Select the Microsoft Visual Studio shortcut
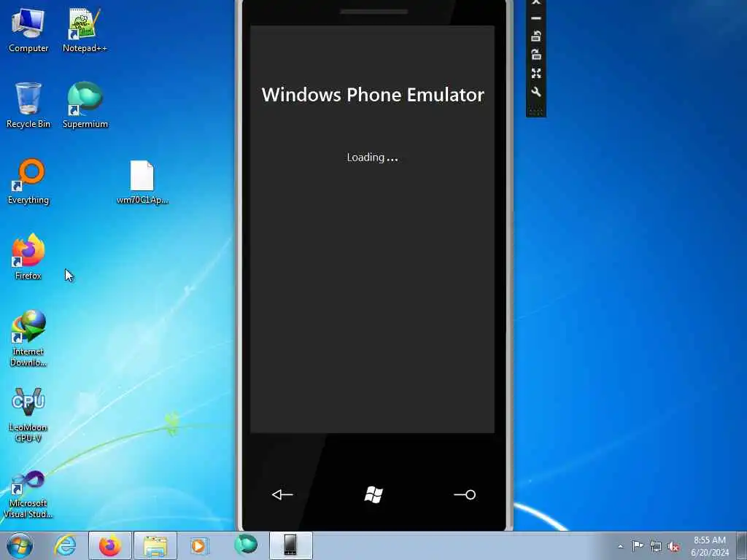This screenshot has height=560, width=747. point(28,494)
